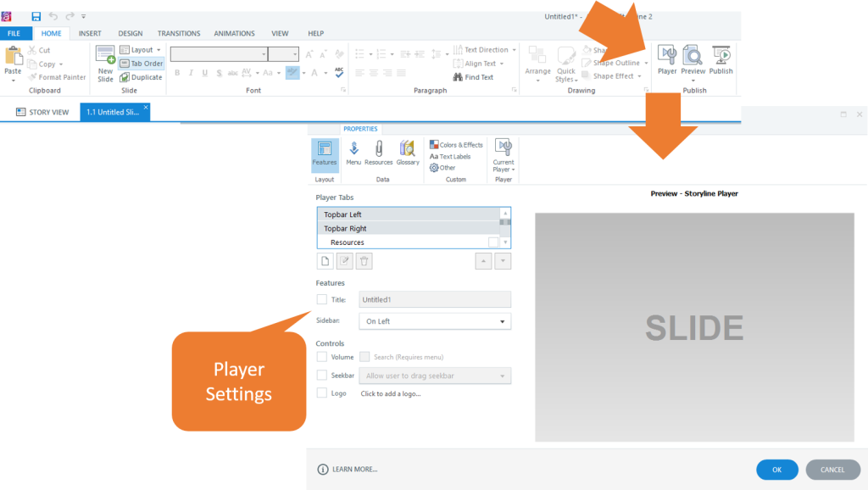Click the Undo arrow icon
Screen dimensions: 868x490
(53, 16)
